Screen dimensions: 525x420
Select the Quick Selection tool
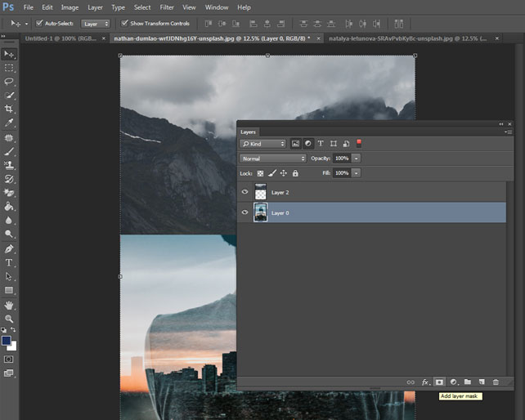(x=9, y=95)
